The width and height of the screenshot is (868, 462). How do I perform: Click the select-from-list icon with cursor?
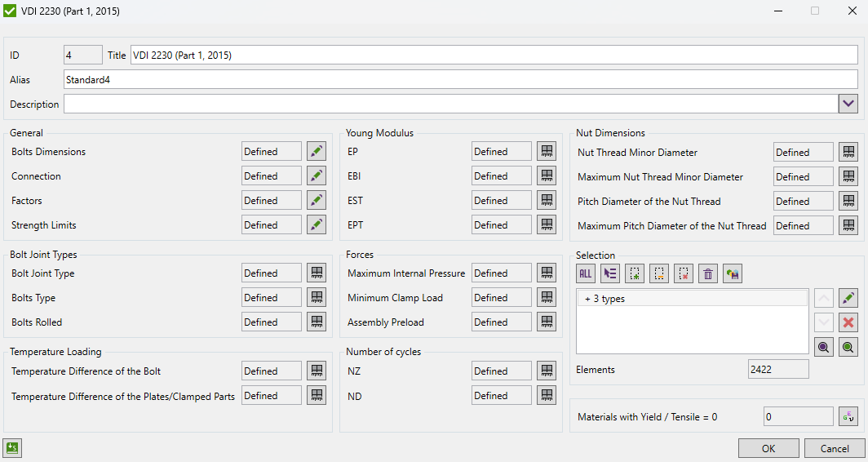(610, 273)
